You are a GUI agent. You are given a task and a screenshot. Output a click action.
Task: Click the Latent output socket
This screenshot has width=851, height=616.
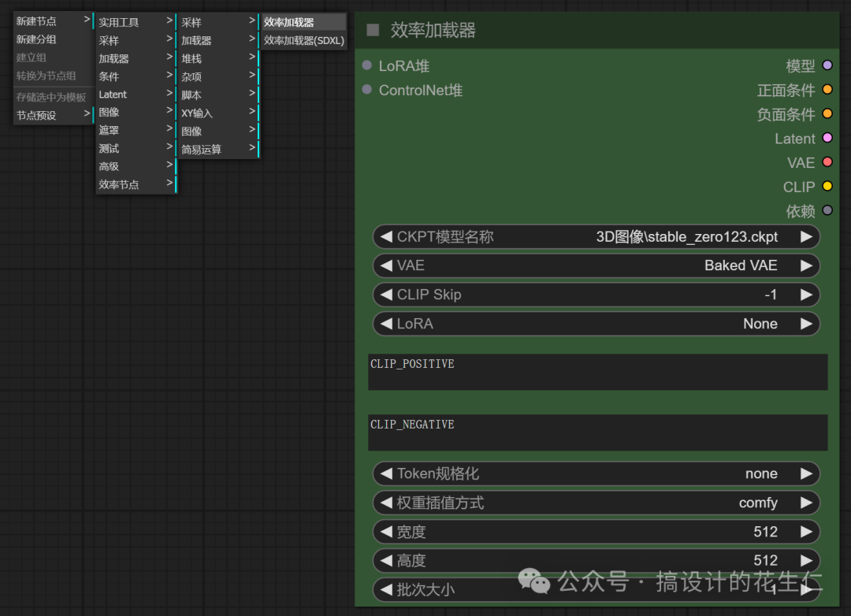827,138
